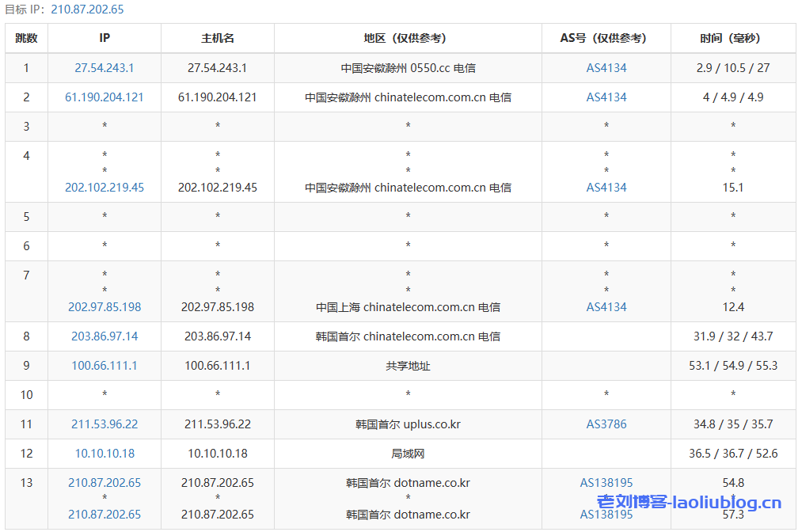
Task: Select IP link 211.53.96.22 in hop 11
Action: coord(104,424)
